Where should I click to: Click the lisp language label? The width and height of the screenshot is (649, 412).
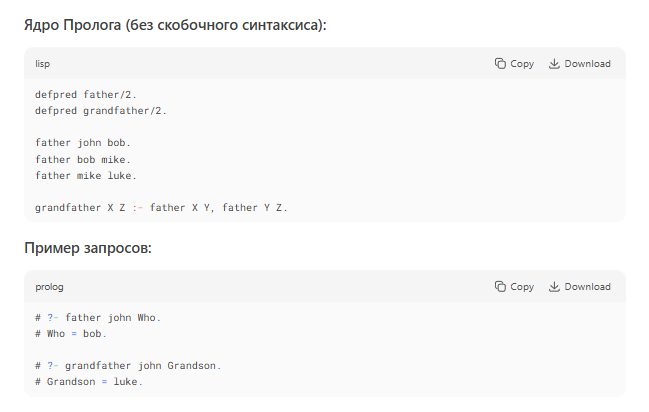43,64
